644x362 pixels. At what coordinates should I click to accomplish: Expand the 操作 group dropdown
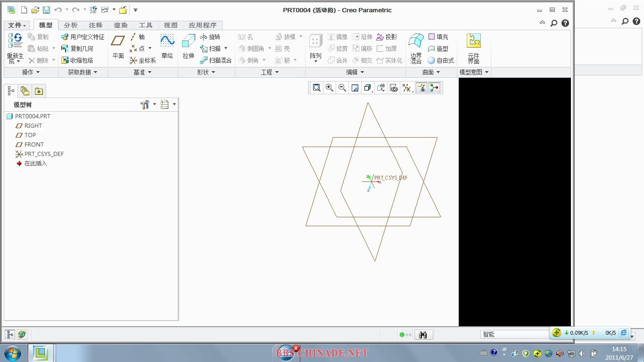coord(31,72)
